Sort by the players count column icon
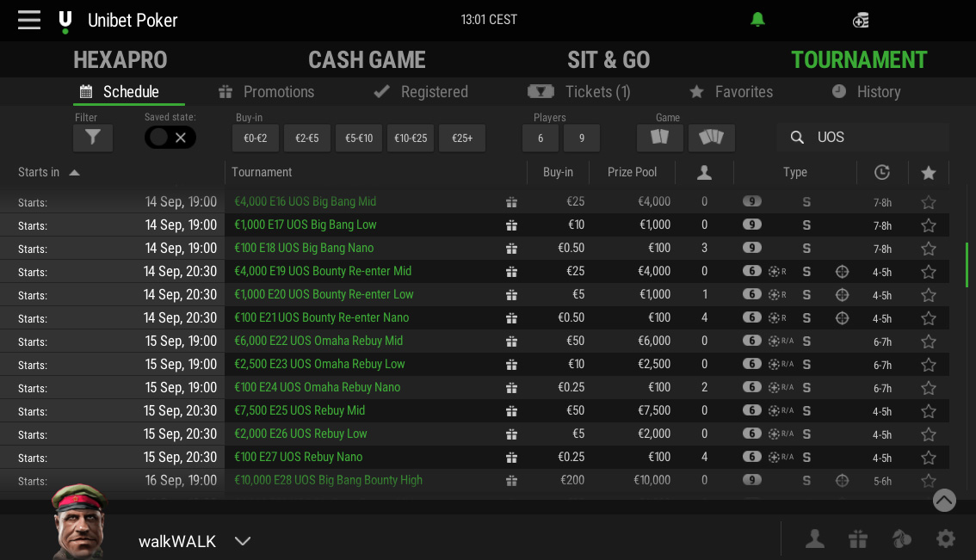Image resolution: width=976 pixels, height=560 pixels. click(704, 172)
